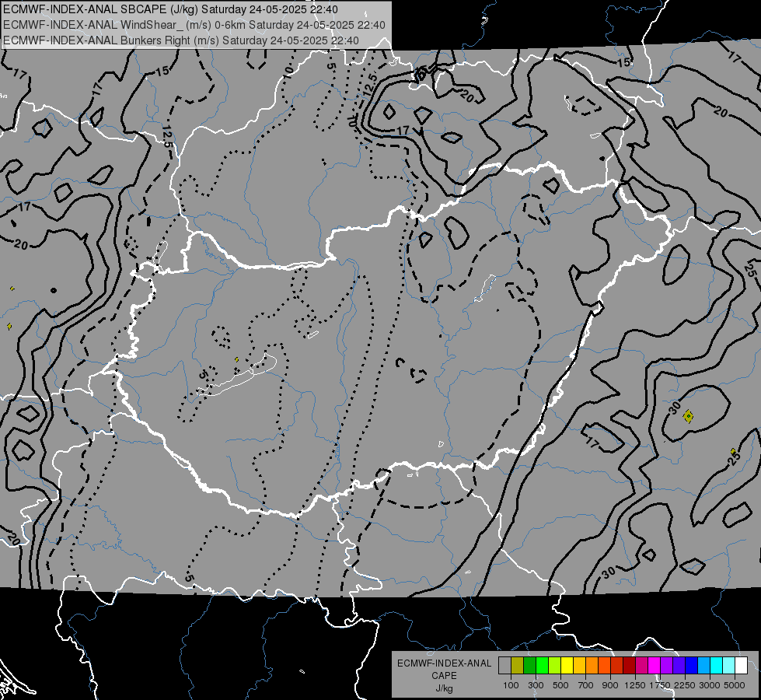This screenshot has height=700, width=761.
Task: Click the 500 legend value
Action: (560, 685)
